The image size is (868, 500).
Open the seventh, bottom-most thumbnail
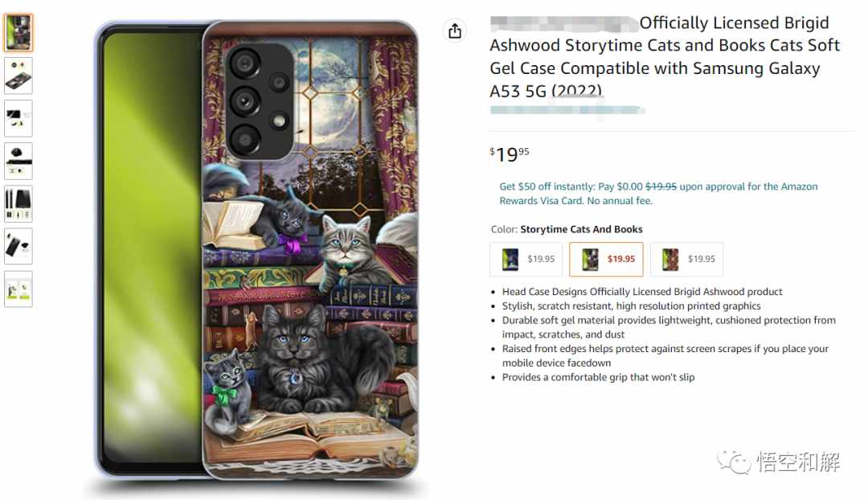(18, 289)
